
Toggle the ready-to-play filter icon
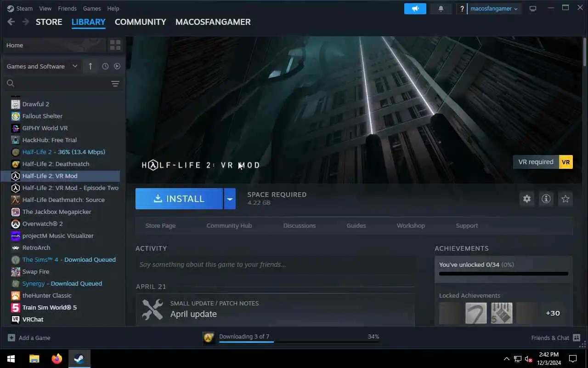pyautogui.click(x=117, y=66)
